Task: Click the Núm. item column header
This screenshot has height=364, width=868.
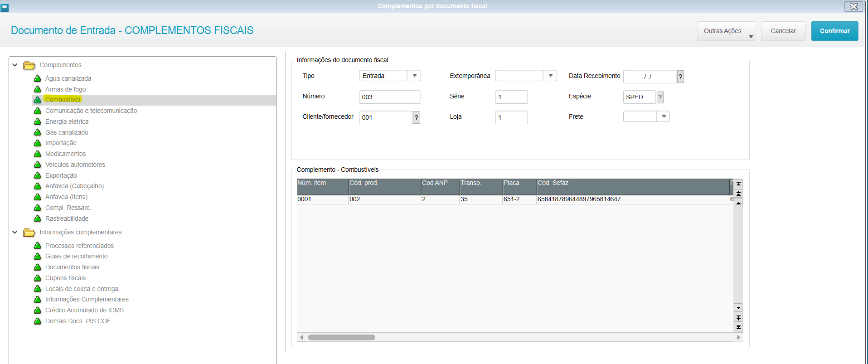Action: 322,186
